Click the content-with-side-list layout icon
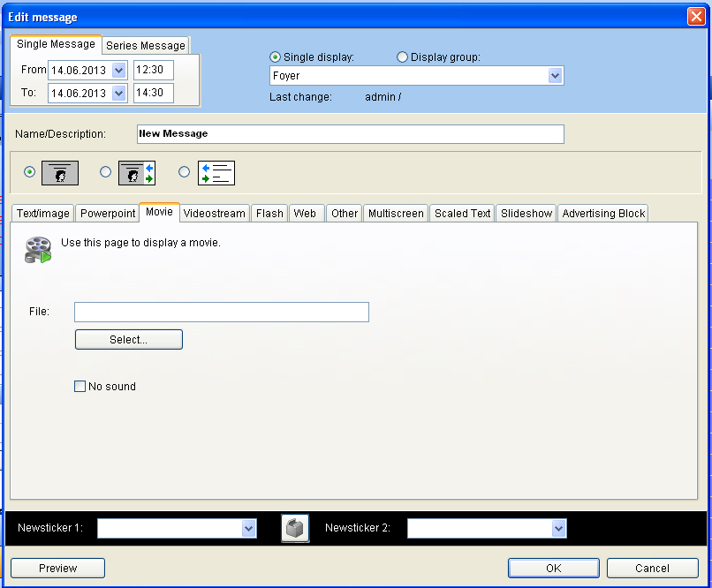This screenshot has width=712, height=588. click(137, 172)
